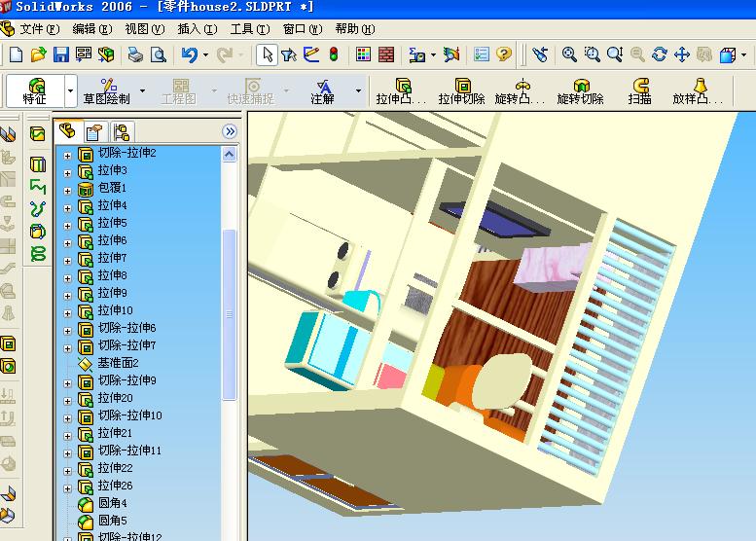Open the Annotation (注解) command group
Screen dimensions: 756x541
point(323,91)
